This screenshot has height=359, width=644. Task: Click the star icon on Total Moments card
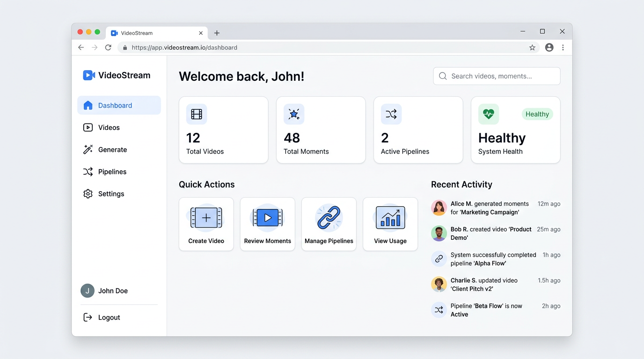pyautogui.click(x=293, y=114)
